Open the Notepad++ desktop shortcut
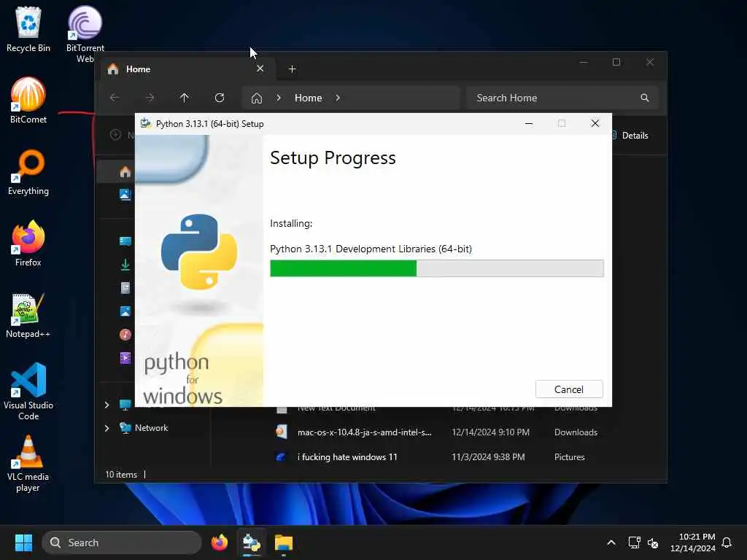Viewport: 747px width, 560px height. (28, 315)
